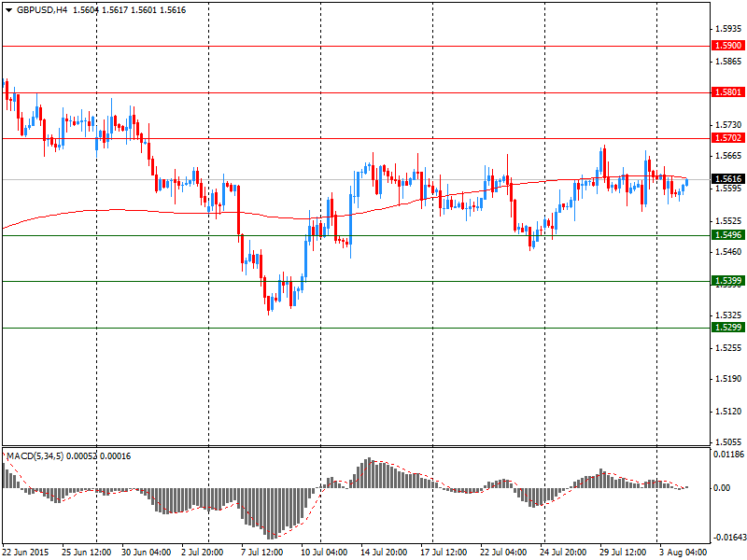Click the 10 Jul 04:00 time label
This screenshot has width=747, height=560.
[x=324, y=553]
